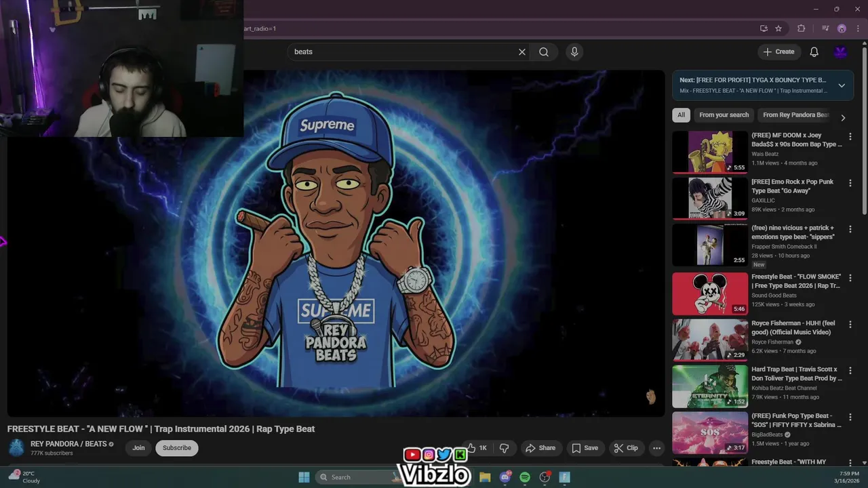Screen dimensions: 868x488
Task: Click the Kohiba Beatz Beat Channel name
Action: 784,388
